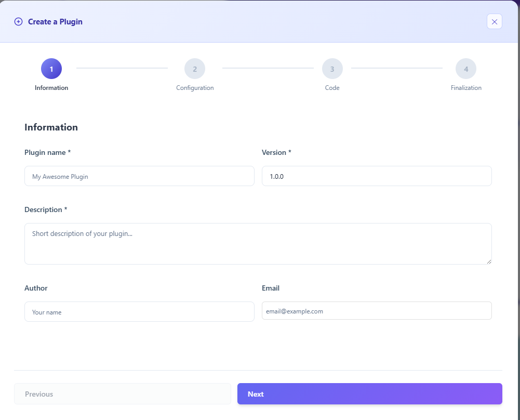Select the step 1 circle in the wizard

51,68
